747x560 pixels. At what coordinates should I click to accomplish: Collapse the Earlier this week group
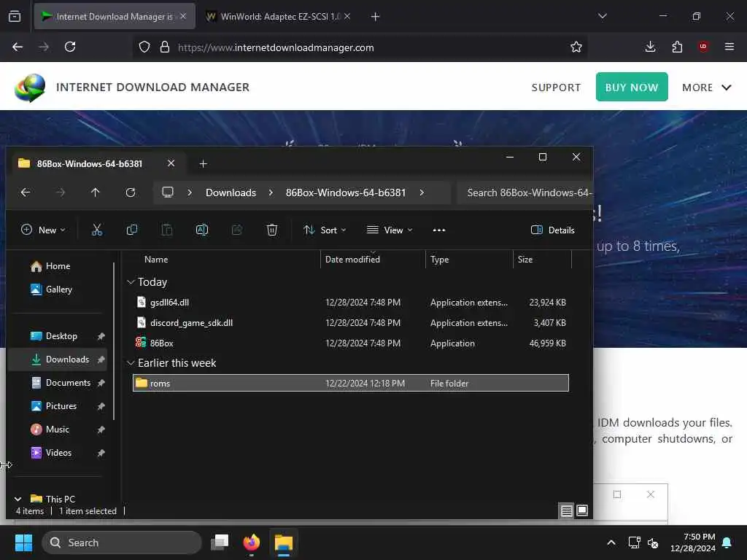(x=131, y=363)
